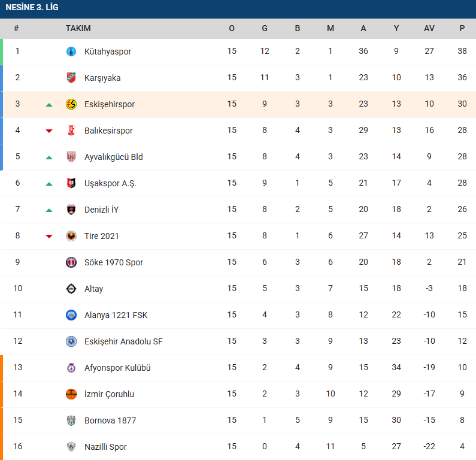Click the Karşıyaka team logo

pyautogui.click(x=71, y=78)
